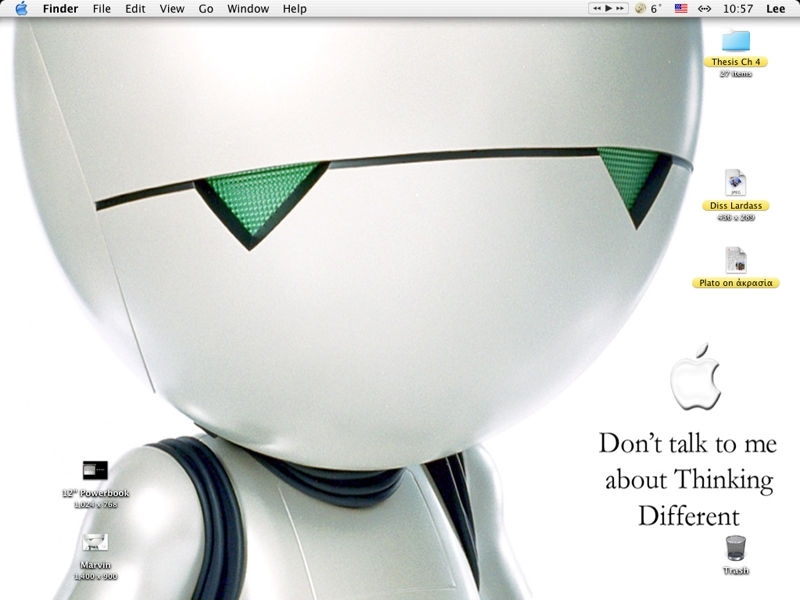Image resolution: width=800 pixels, height=600 pixels.
Task: Select the Marvin image file
Action: click(95, 543)
